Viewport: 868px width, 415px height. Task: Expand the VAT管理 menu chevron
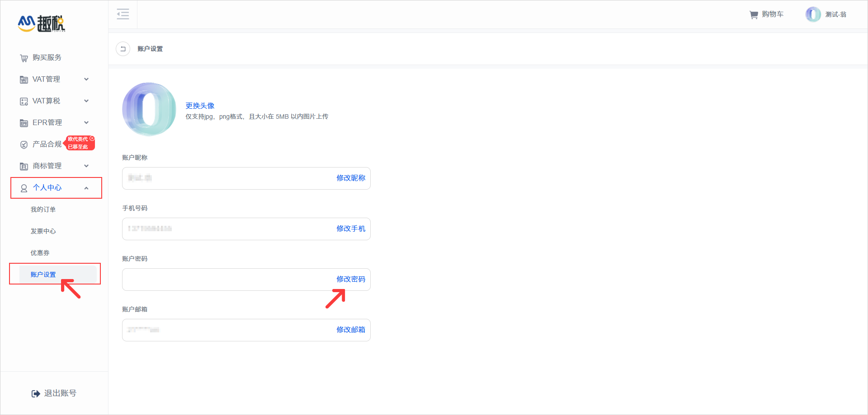(86, 79)
